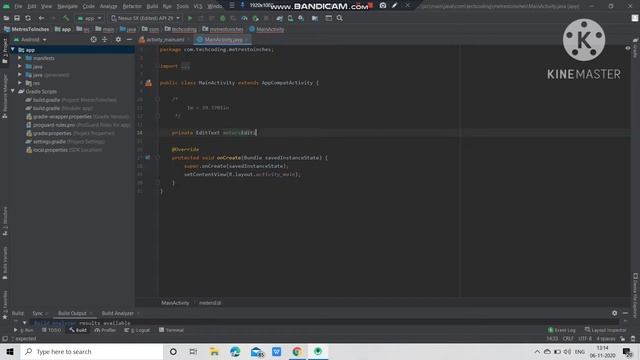Unfold the collapsed import block
Viewport: 640px width, 360px height.
pos(185,66)
